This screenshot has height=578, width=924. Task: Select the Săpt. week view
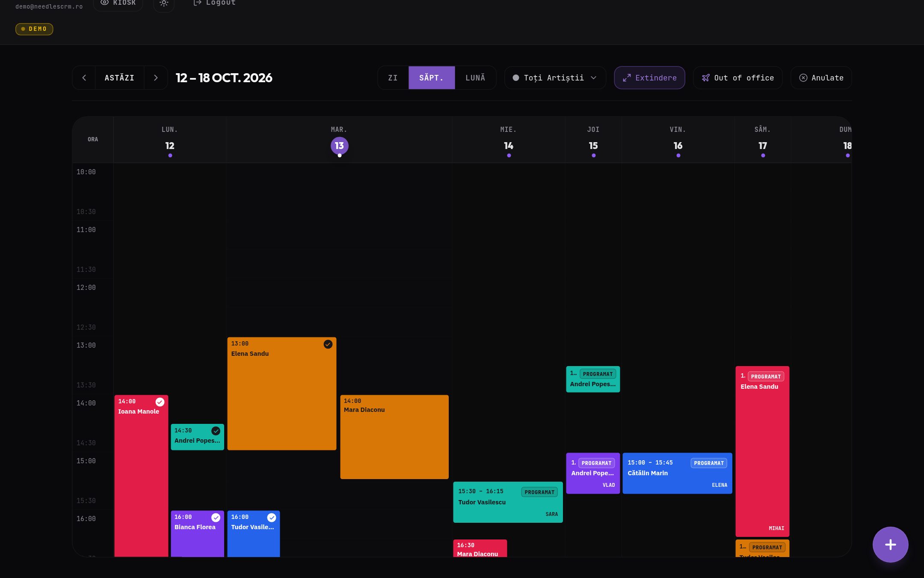(431, 77)
